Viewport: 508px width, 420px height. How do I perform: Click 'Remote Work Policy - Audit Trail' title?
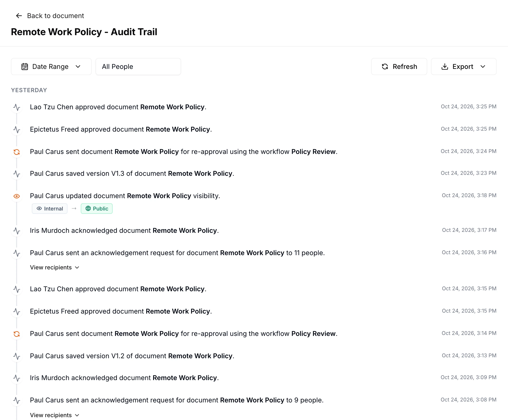84,32
